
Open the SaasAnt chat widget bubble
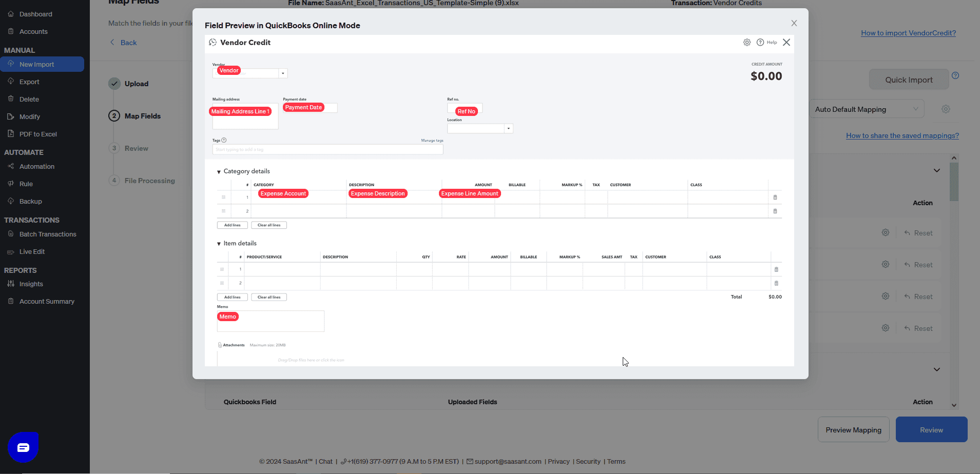click(23, 447)
